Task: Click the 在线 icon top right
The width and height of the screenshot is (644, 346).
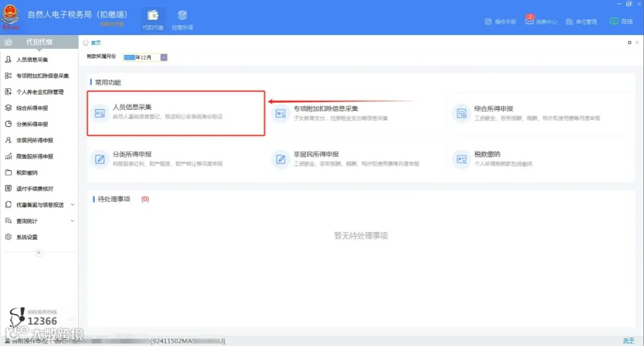Action: [x=620, y=20]
